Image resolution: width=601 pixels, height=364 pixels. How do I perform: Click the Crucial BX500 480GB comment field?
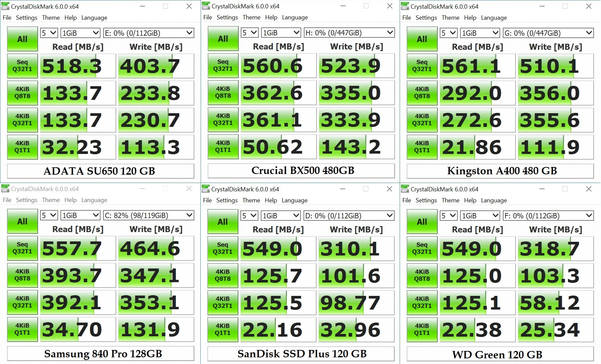coord(301,171)
